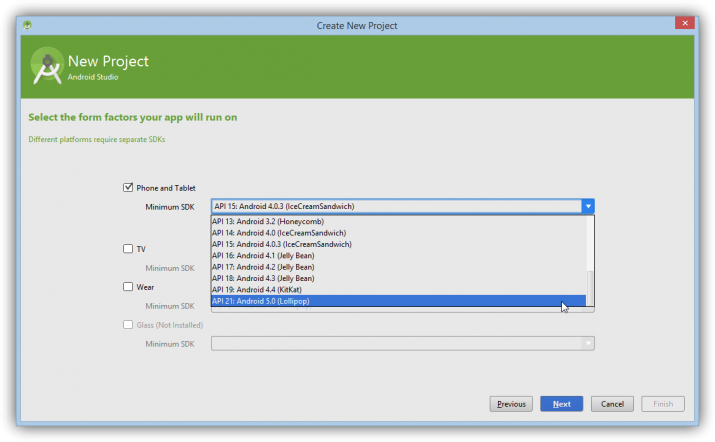Click the Android Studio compass logo in the header
The height and width of the screenshot is (442, 715).
(x=47, y=66)
